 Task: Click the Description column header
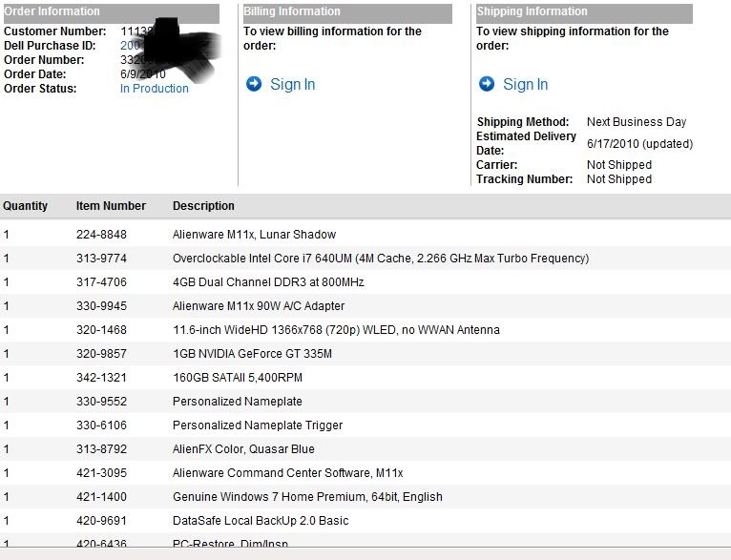[203, 206]
